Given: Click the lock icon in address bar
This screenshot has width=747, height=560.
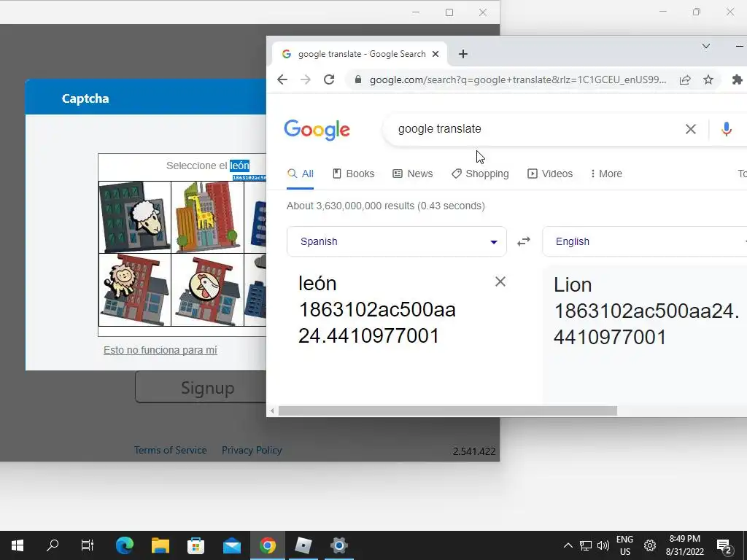Looking at the screenshot, I should click(x=358, y=79).
